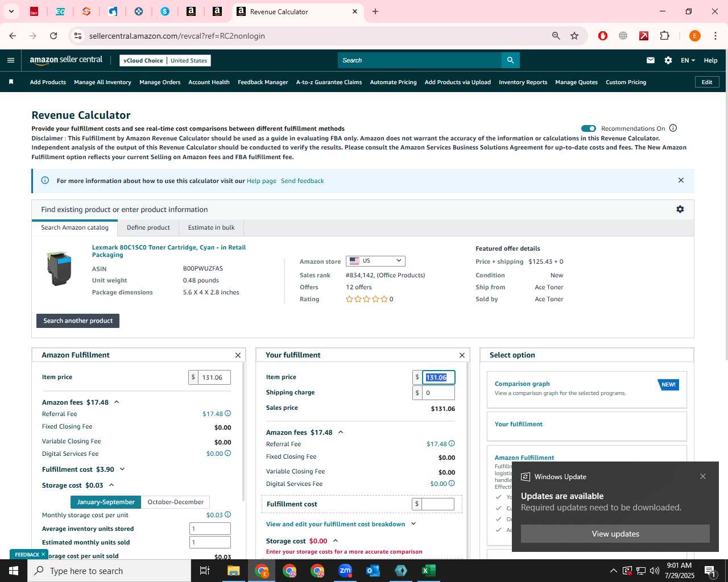The width and height of the screenshot is (728, 582).
Task: Open Excel from the taskbar
Action: coord(429,571)
